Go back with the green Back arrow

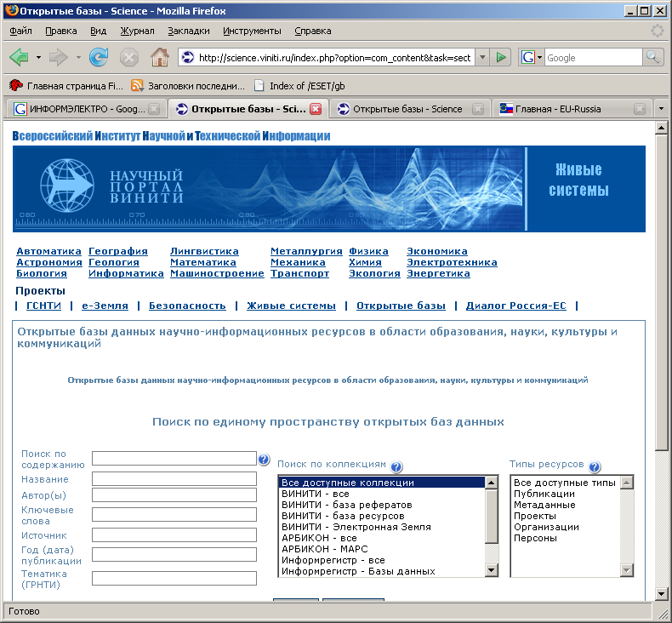point(20,57)
